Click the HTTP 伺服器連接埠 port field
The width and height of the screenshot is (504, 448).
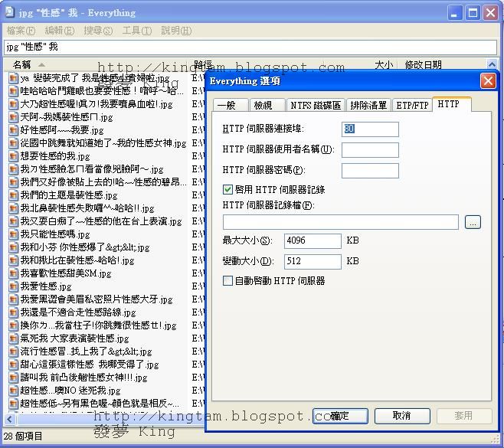370,129
